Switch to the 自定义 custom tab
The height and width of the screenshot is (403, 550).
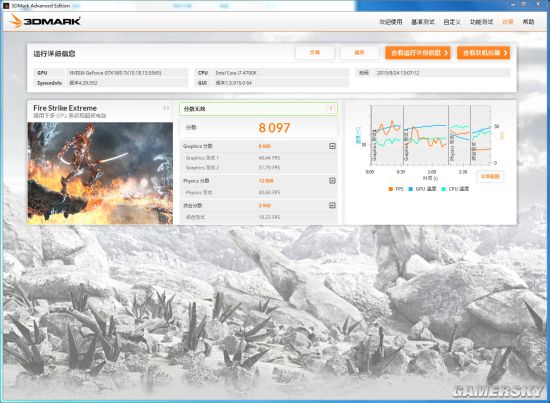(x=452, y=22)
